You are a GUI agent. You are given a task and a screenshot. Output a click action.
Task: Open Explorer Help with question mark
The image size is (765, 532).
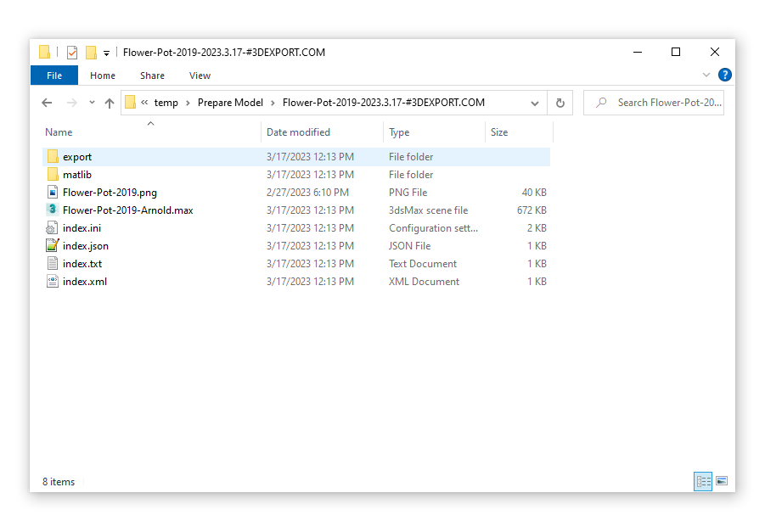click(724, 76)
